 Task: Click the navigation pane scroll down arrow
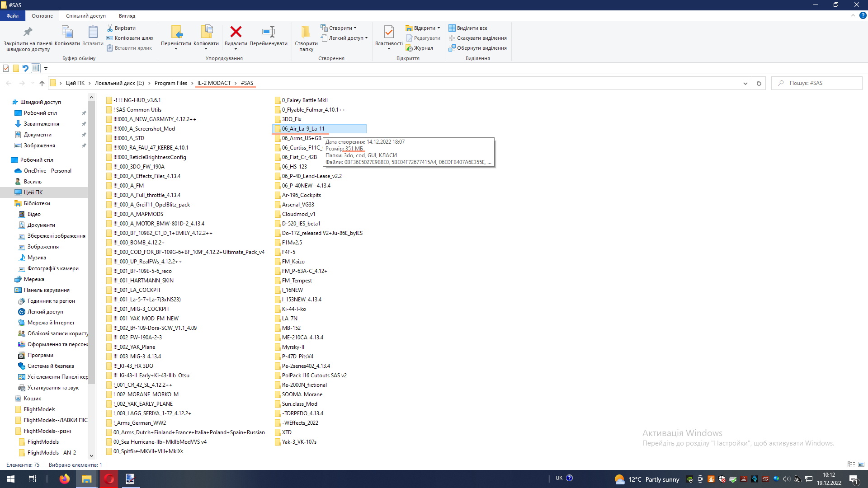pos(91,456)
